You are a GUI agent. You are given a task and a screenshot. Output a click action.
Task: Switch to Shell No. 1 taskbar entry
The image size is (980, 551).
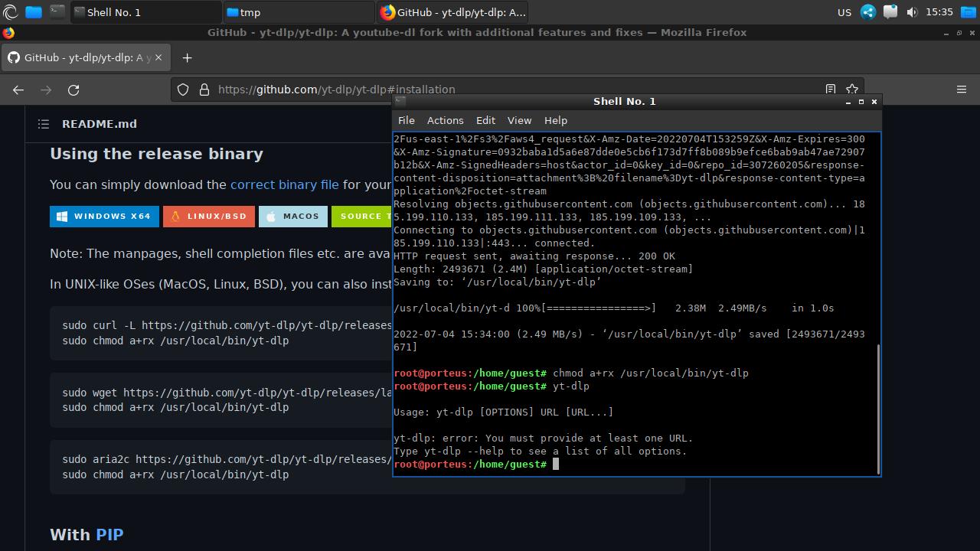tap(145, 12)
